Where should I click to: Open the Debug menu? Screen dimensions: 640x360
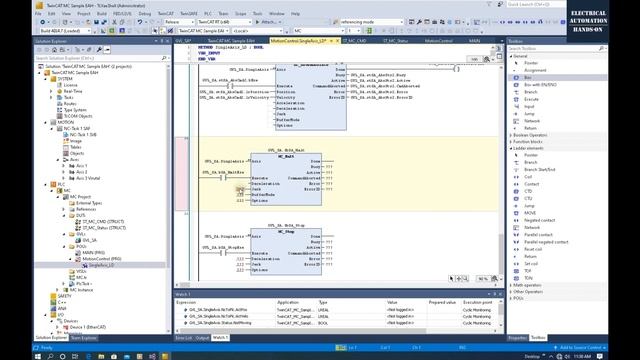(x=144, y=13)
